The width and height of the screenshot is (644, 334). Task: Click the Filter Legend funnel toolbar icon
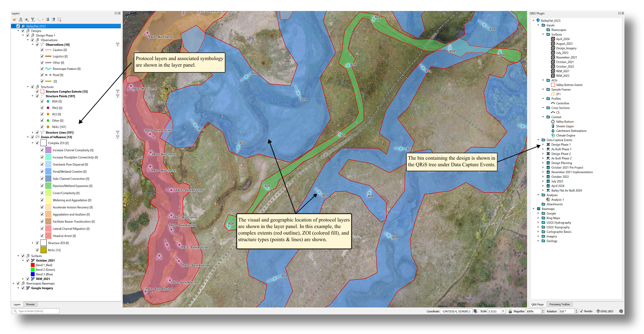pos(33,19)
